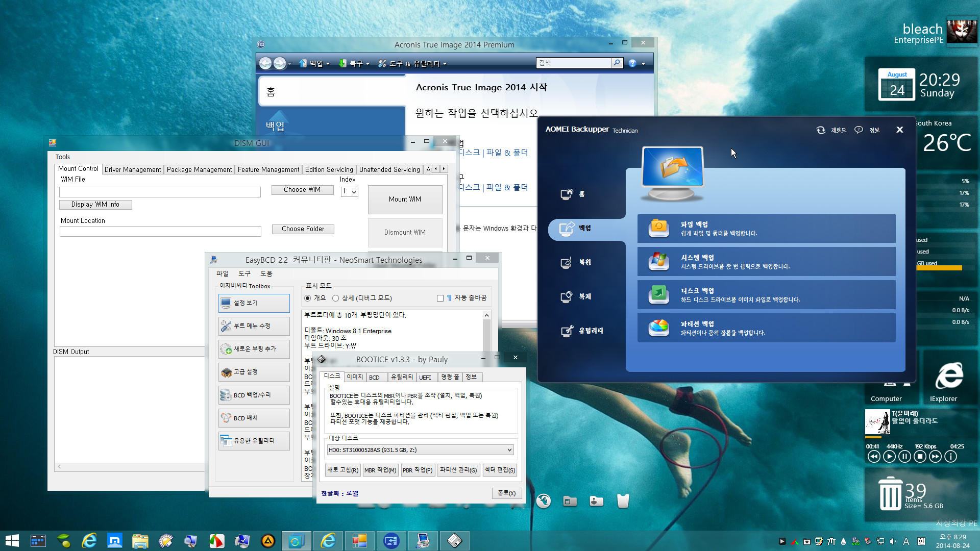Screen dimensions: 980x551
Task: Choose System Backup (시스템 백업) in AOMEI
Action: (766, 261)
